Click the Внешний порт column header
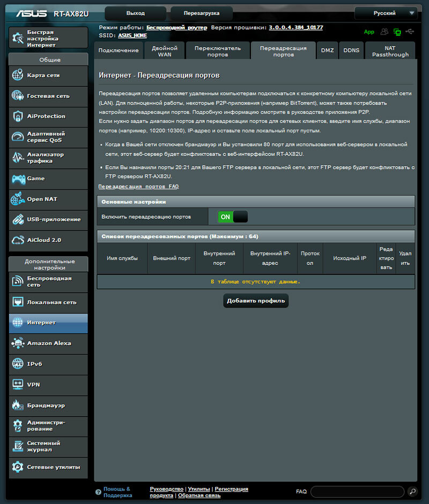This screenshot has height=504, width=429. (172, 258)
